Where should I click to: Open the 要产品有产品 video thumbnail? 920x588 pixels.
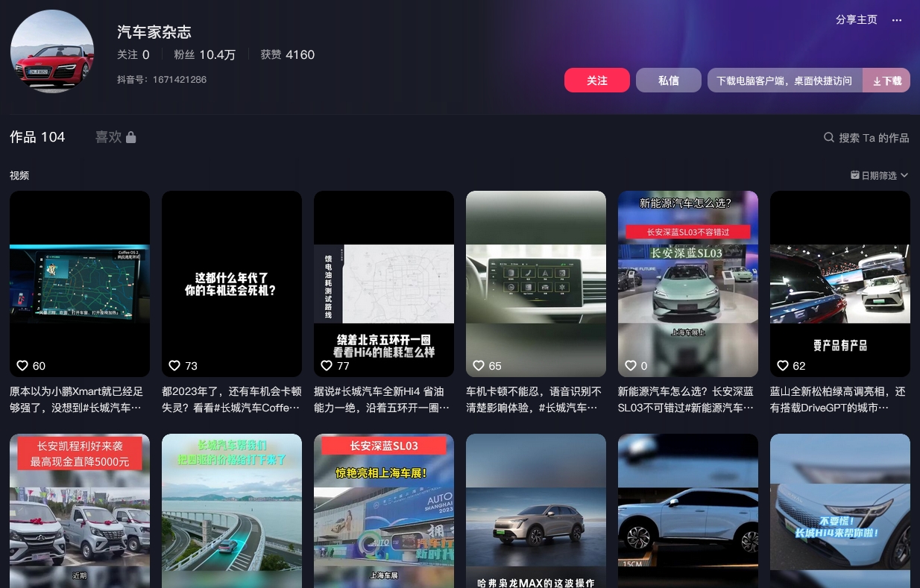[840, 284]
